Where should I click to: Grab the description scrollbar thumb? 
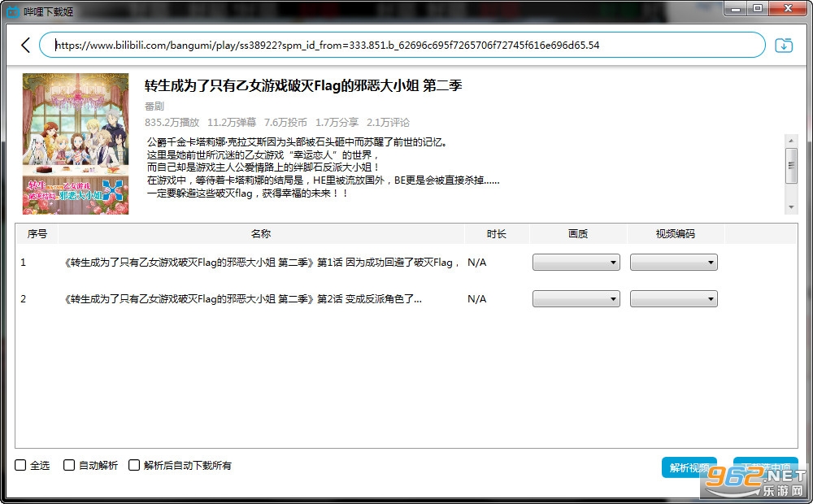coord(791,165)
